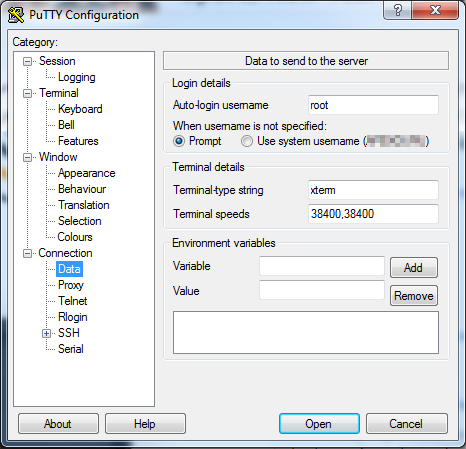Select SSH in the category tree

pos(69,333)
